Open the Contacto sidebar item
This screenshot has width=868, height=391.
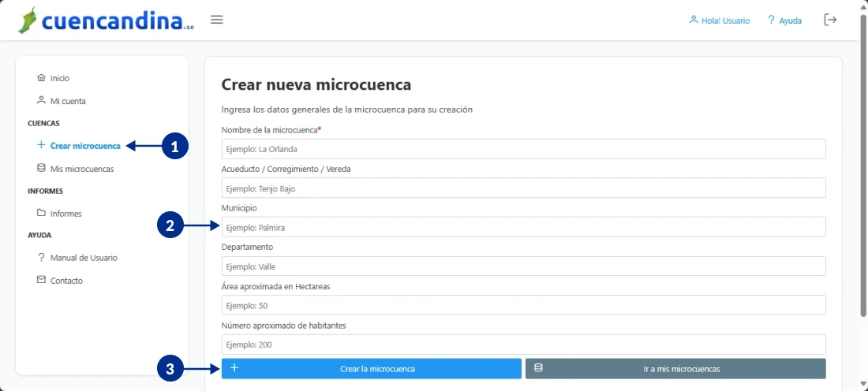[65, 281]
